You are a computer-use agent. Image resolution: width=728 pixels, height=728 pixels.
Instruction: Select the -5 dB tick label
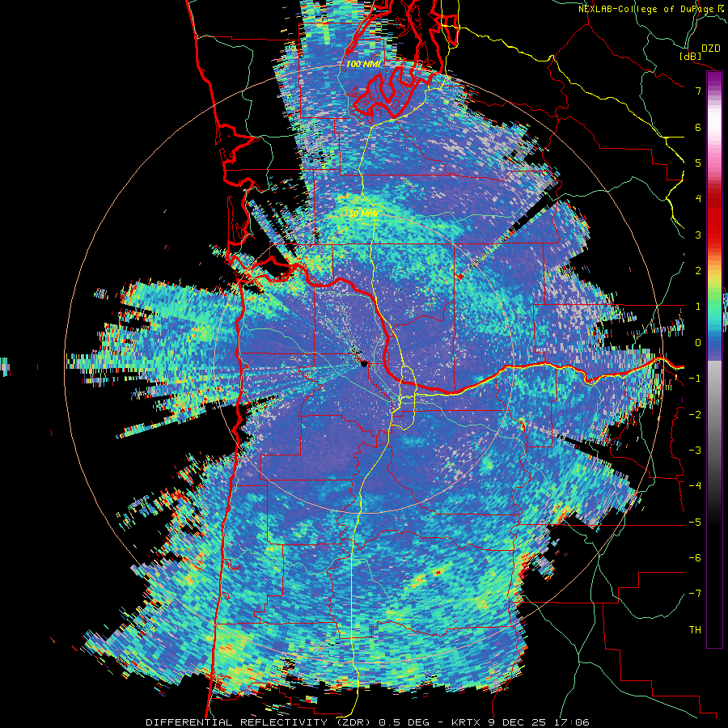(x=695, y=523)
